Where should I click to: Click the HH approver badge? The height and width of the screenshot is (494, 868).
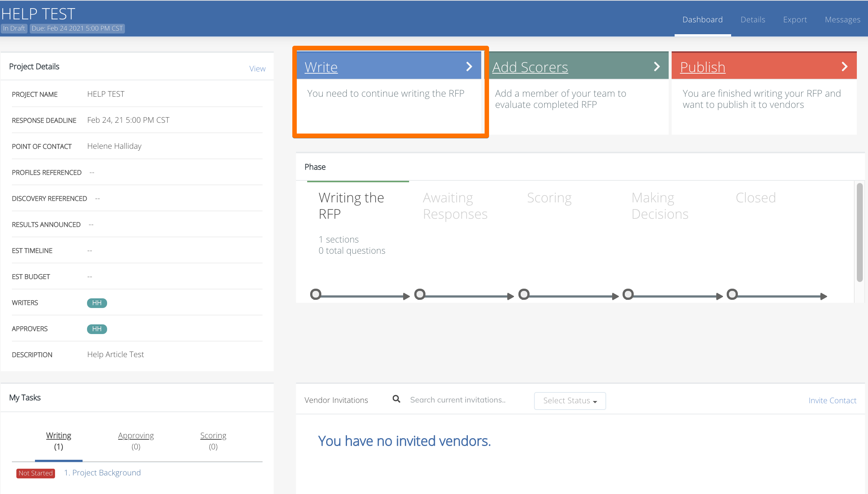(x=97, y=329)
